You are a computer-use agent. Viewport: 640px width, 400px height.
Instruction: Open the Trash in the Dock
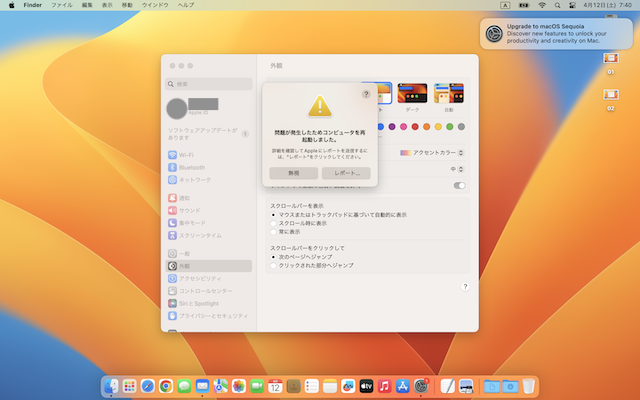529,385
